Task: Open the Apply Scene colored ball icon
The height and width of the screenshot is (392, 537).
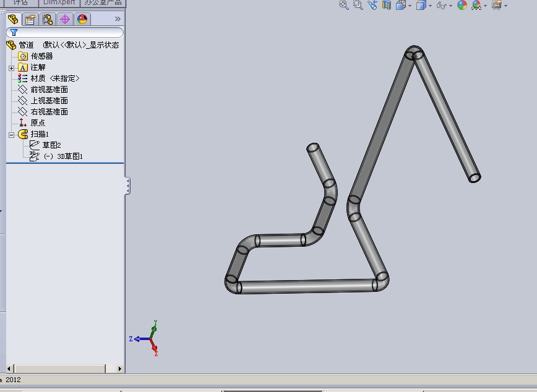Action: [x=463, y=5]
